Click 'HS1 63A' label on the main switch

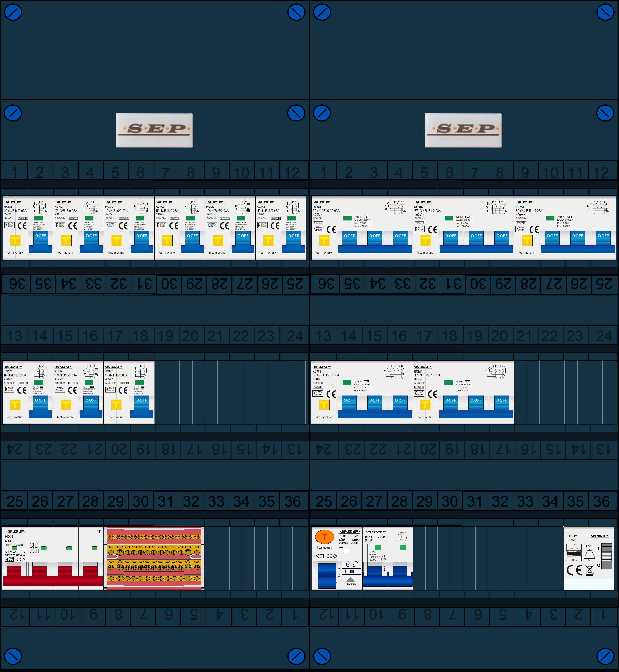[9, 539]
